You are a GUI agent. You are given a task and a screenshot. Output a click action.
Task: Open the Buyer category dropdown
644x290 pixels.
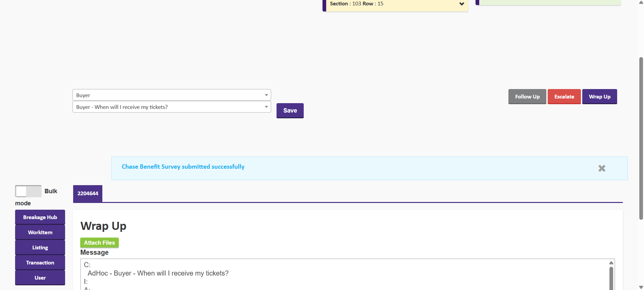click(171, 95)
